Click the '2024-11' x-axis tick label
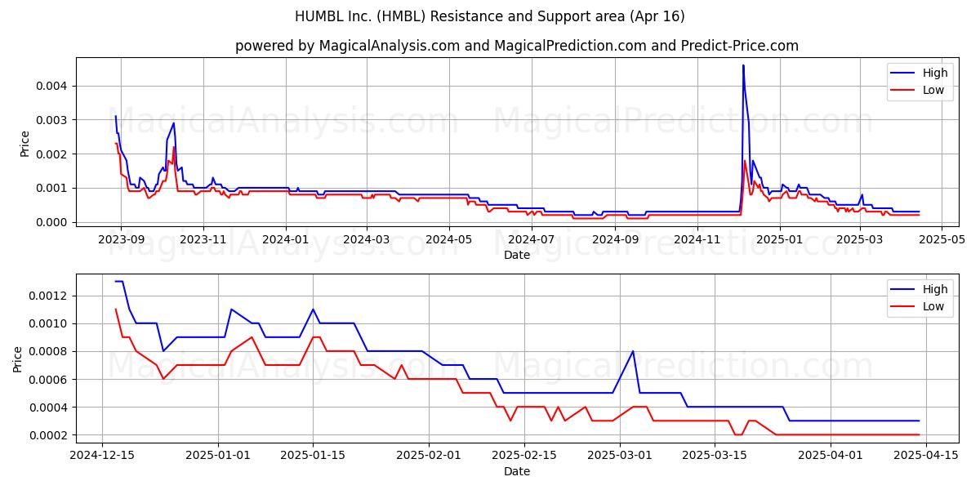The width and height of the screenshot is (980, 490). coord(697,239)
